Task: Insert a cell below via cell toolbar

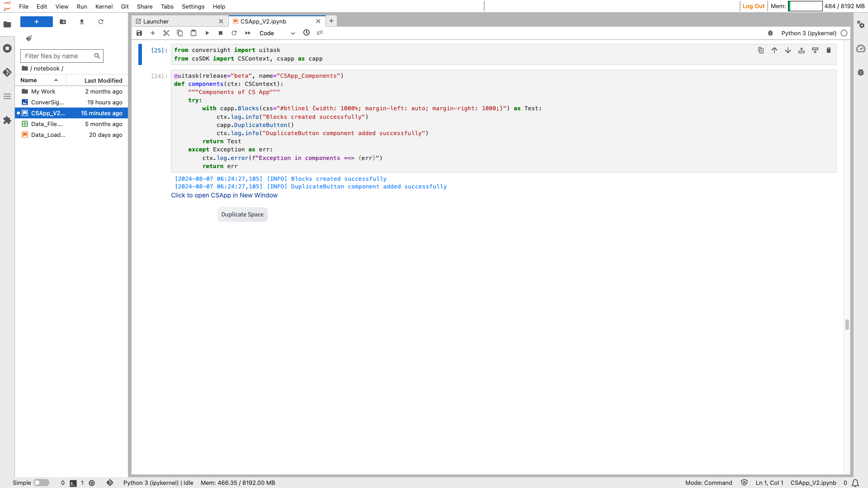Action: click(x=815, y=50)
